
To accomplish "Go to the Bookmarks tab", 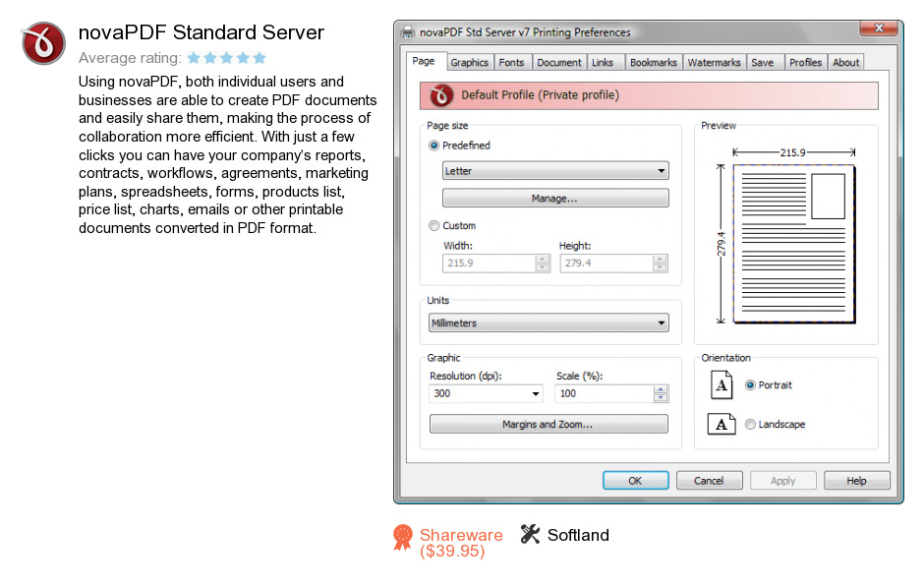I will point(653,63).
